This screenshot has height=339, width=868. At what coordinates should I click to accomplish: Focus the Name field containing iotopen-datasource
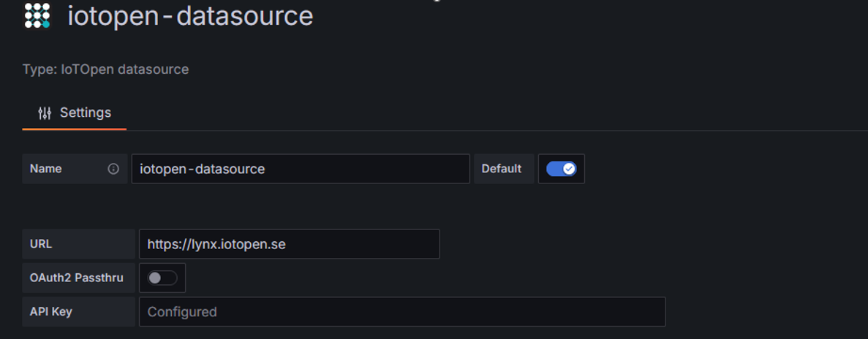(x=300, y=169)
